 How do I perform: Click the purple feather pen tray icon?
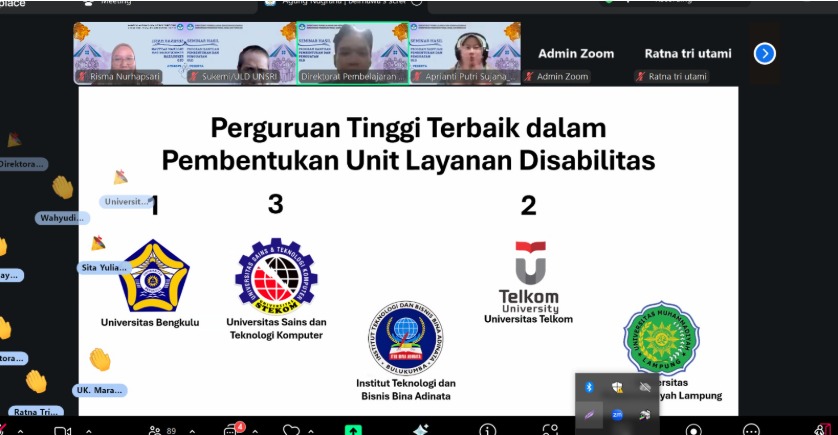589,415
